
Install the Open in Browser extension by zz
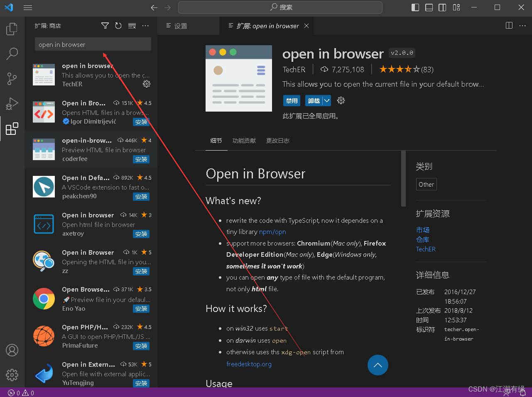tap(141, 271)
